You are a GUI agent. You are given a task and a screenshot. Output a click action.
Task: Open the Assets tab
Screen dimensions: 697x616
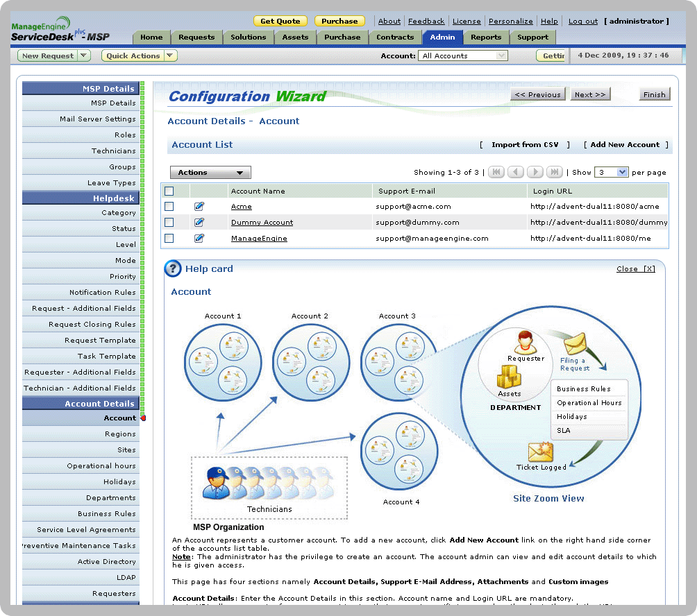(x=295, y=37)
